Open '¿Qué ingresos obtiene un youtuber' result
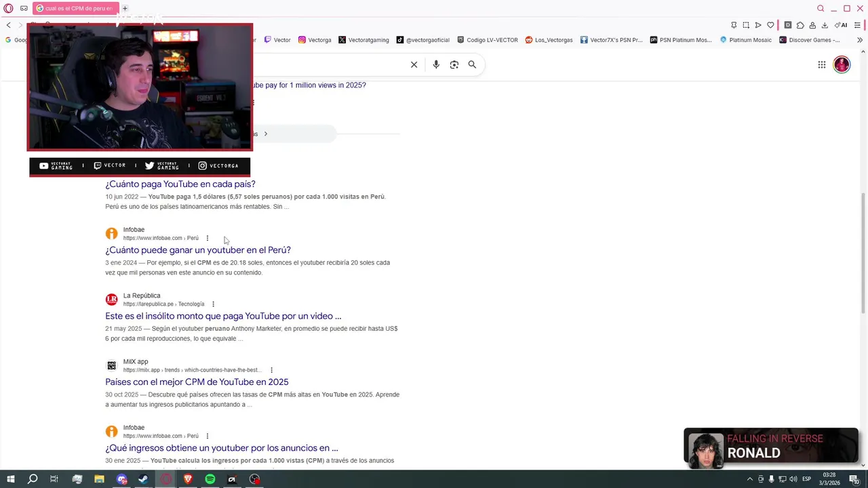The height and width of the screenshot is (488, 868). (x=222, y=448)
